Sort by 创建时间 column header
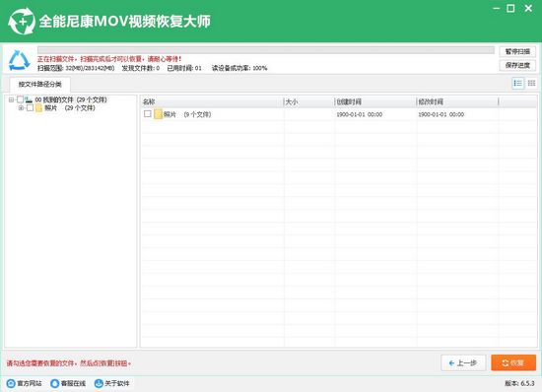 (375, 101)
